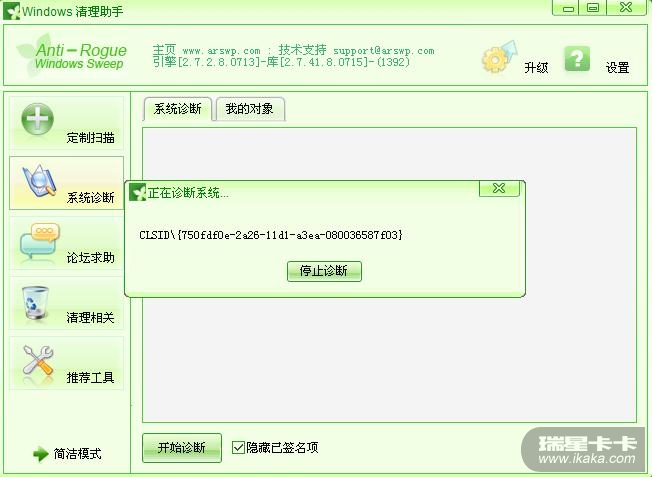
Task: Open the 系统诊断 sidebar magnifier icon
Action: [40, 180]
